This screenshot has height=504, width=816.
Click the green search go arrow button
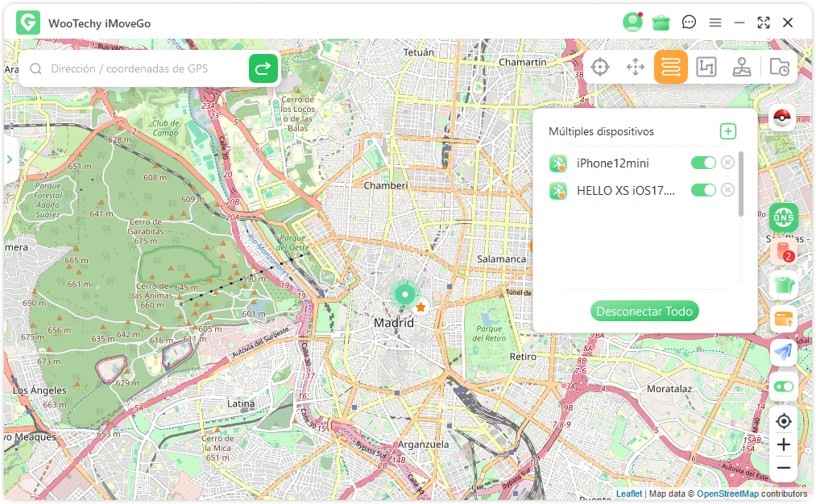click(x=263, y=69)
